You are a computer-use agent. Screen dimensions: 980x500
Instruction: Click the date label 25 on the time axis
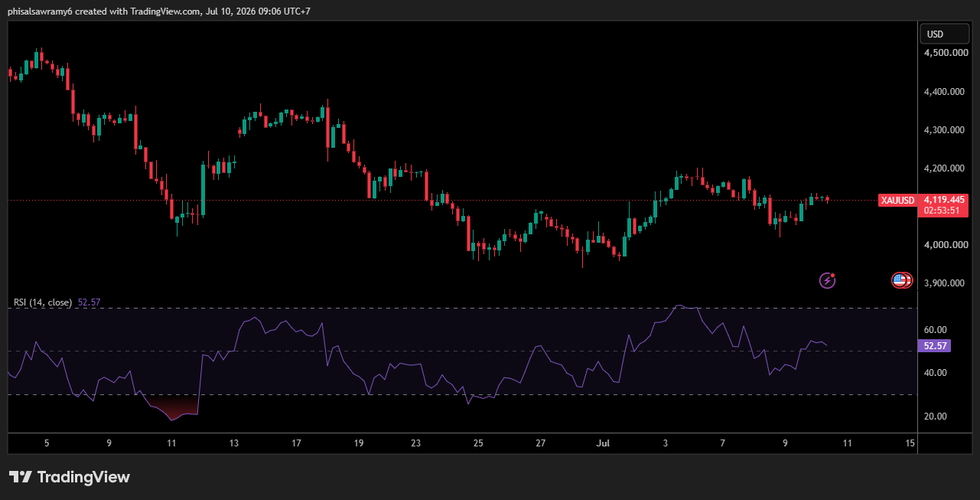478,443
